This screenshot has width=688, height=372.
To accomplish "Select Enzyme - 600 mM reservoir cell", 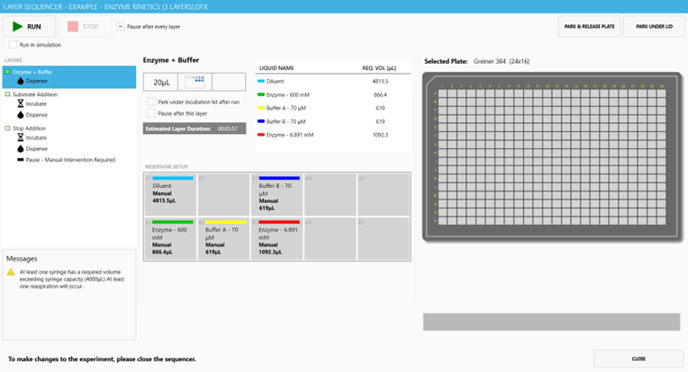I will pos(170,239).
